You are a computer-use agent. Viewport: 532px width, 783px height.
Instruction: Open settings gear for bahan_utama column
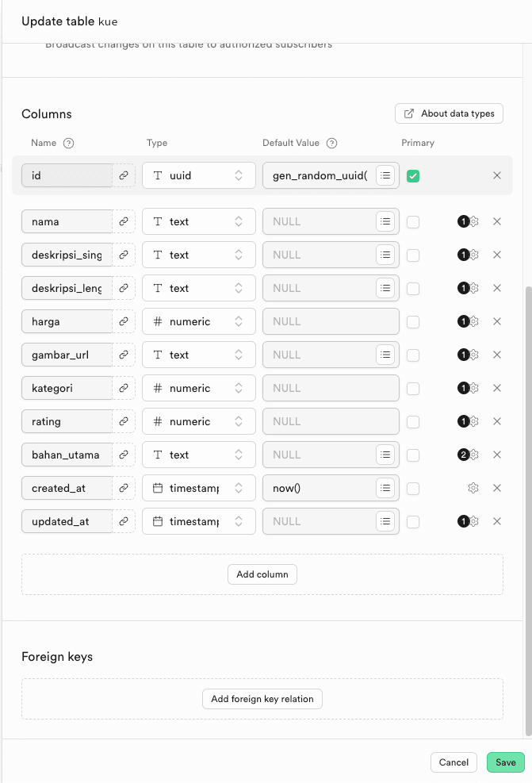[473, 455]
